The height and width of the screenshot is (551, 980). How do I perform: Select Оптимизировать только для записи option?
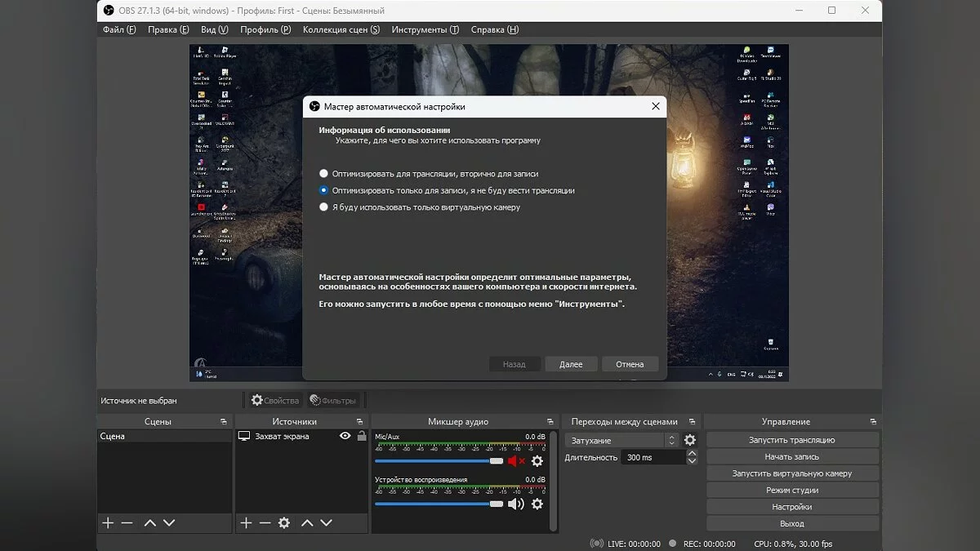point(324,190)
